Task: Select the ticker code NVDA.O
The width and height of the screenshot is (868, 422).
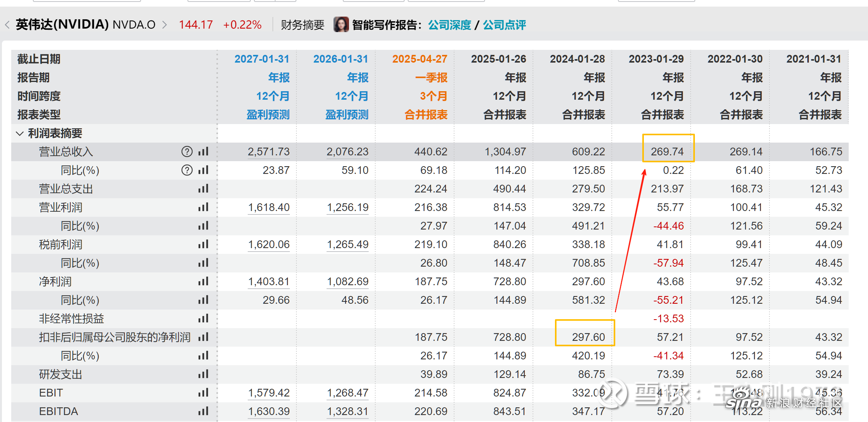Action: (x=134, y=25)
